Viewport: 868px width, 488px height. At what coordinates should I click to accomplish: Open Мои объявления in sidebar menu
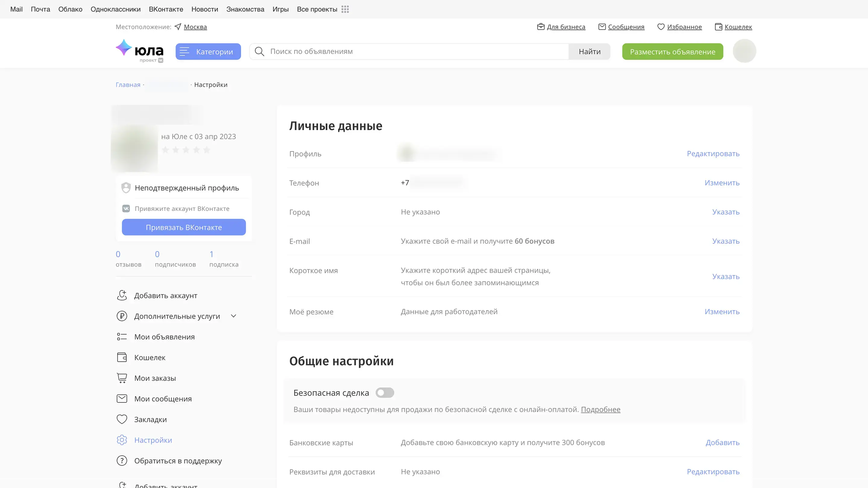point(164,337)
